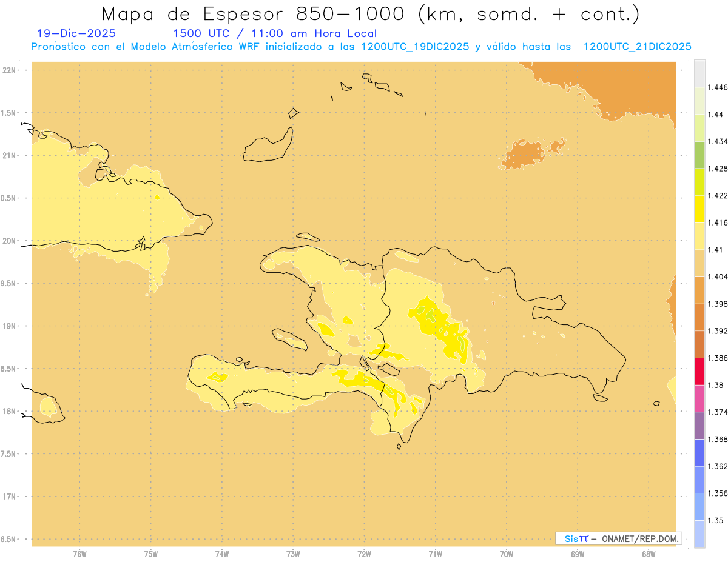
Task: Select the red 1.38–1.386 colorbar segment
Action: pyautogui.click(x=699, y=372)
